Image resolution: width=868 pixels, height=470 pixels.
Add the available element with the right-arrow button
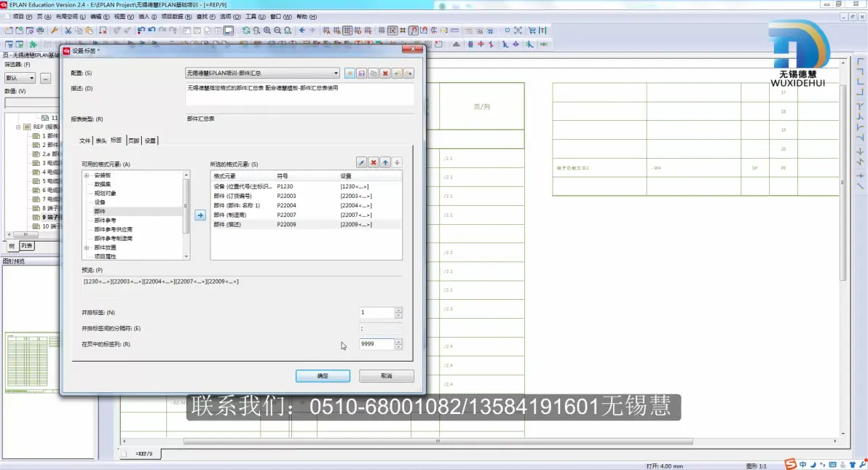click(x=200, y=215)
